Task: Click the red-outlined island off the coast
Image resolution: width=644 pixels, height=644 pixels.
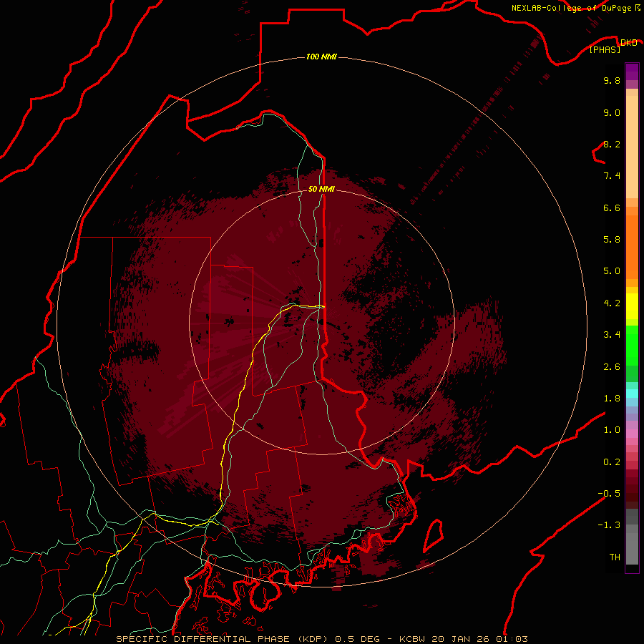Action: (434, 535)
